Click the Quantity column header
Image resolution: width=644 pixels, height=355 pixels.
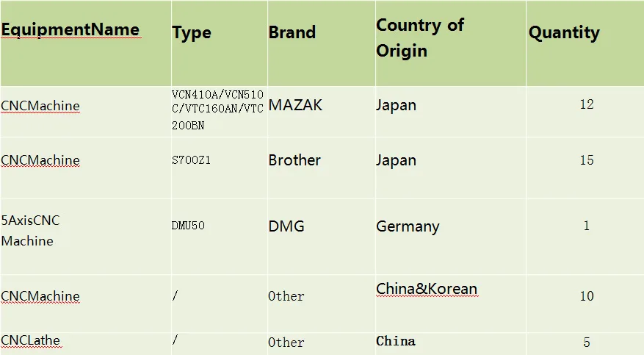tap(564, 32)
